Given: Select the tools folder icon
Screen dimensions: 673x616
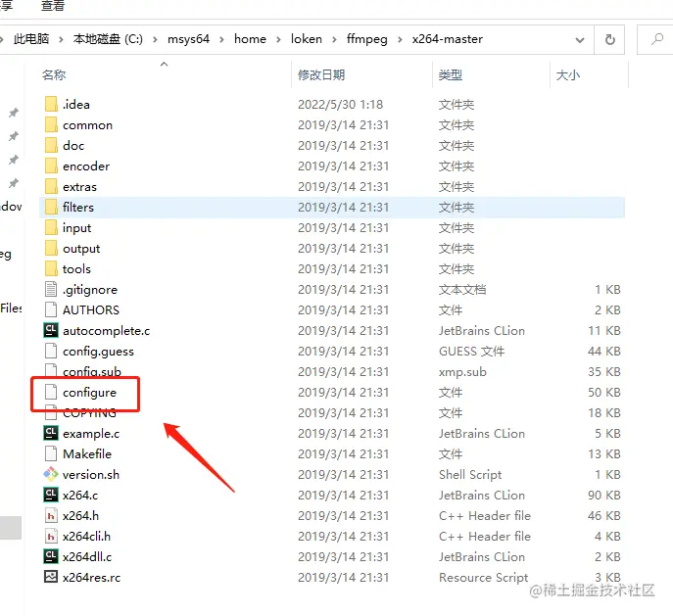Looking at the screenshot, I should (51, 269).
